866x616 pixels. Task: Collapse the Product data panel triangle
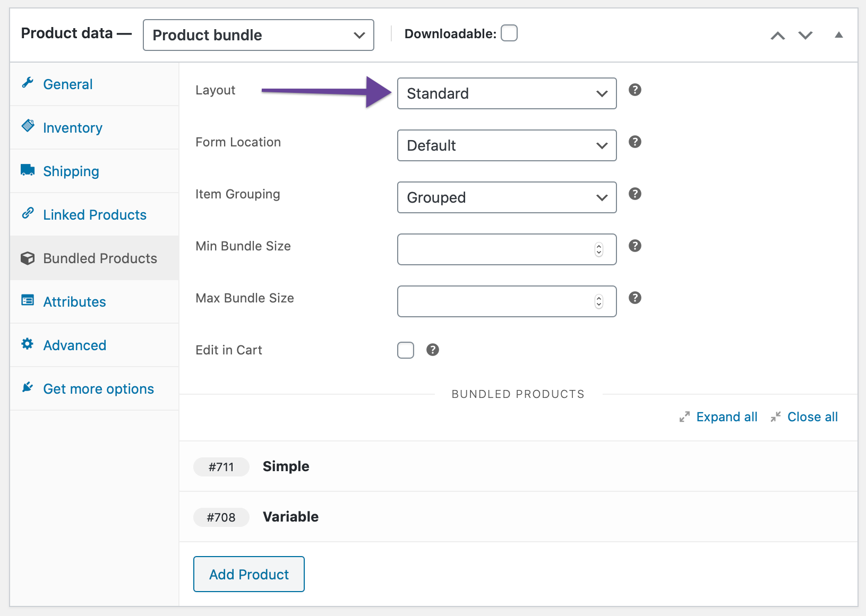[839, 35]
